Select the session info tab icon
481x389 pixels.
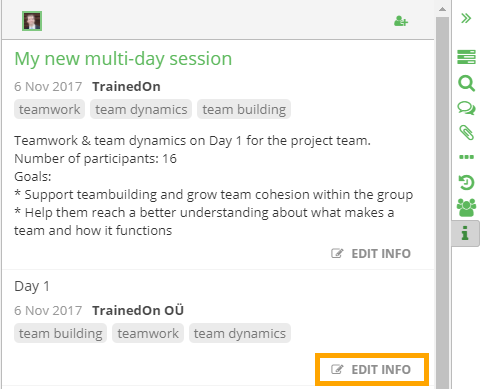[465, 233]
